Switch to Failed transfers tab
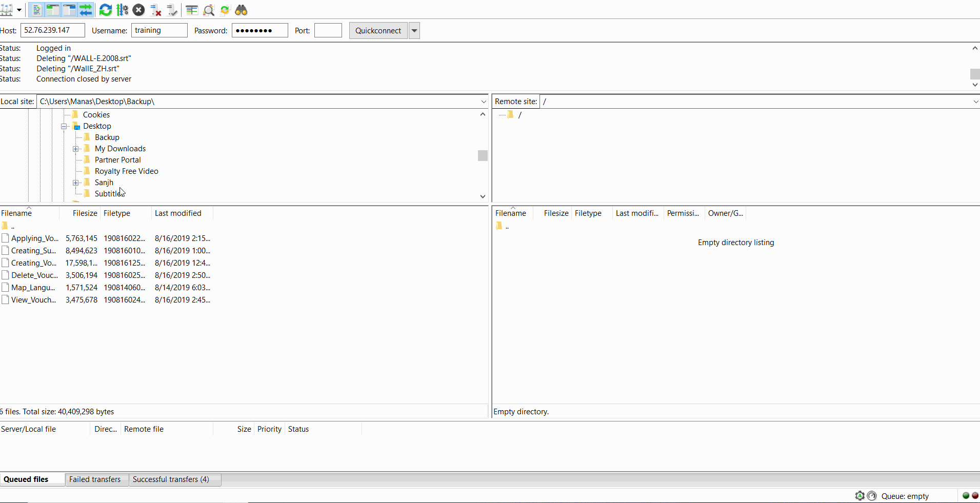 pos(97,479)
